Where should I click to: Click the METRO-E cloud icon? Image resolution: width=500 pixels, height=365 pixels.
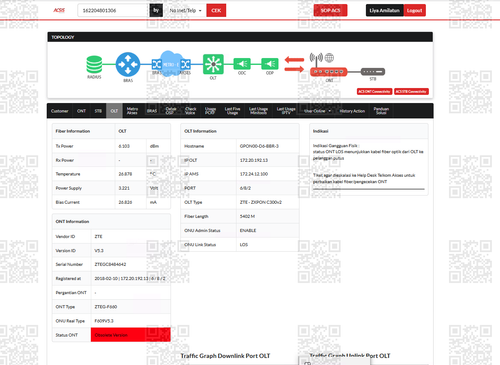point(171,64)
